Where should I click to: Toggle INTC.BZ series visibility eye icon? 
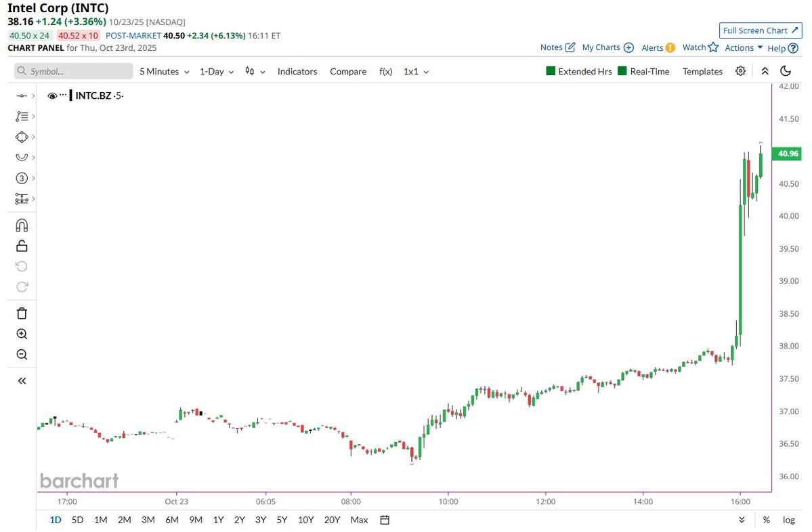click(x=51, y=95)
